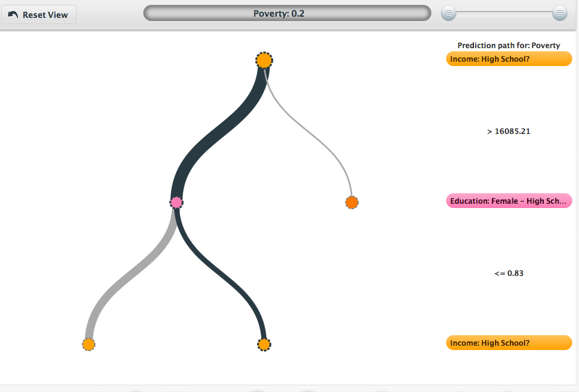The image size is (579, 392).
Task: Click the slider track between the two handles
Action: coord(504,13)
